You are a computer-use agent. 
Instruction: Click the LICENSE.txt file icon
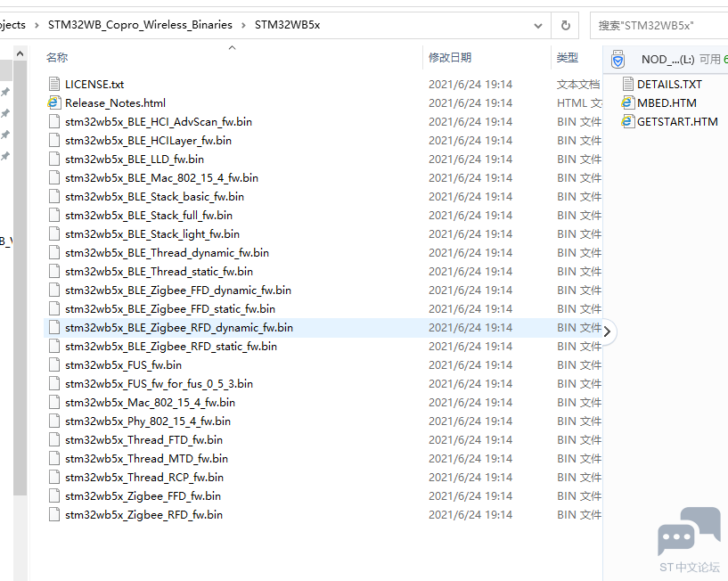[54, 84]
